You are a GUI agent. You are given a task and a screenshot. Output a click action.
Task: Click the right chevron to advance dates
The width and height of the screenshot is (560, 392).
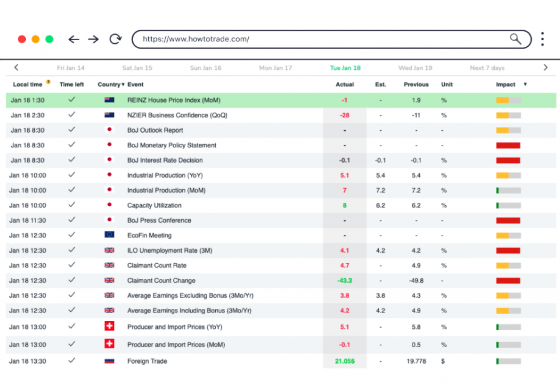545,68
